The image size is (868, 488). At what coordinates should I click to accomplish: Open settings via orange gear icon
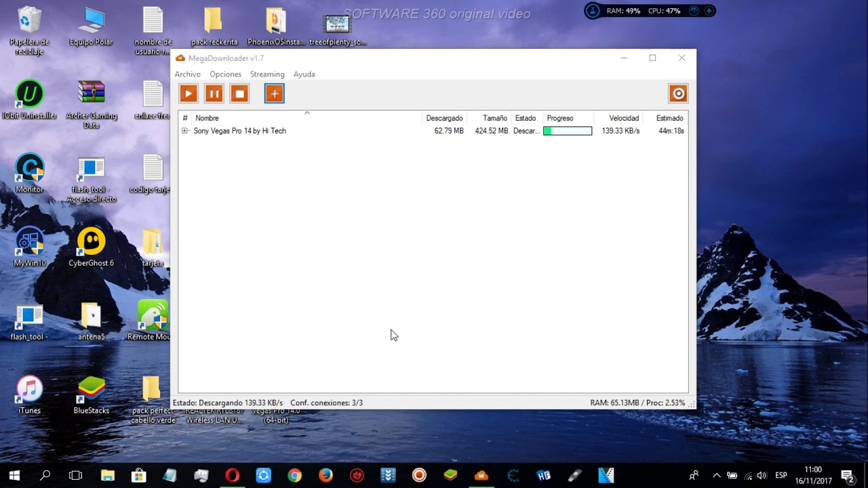[x=678, y=94]
